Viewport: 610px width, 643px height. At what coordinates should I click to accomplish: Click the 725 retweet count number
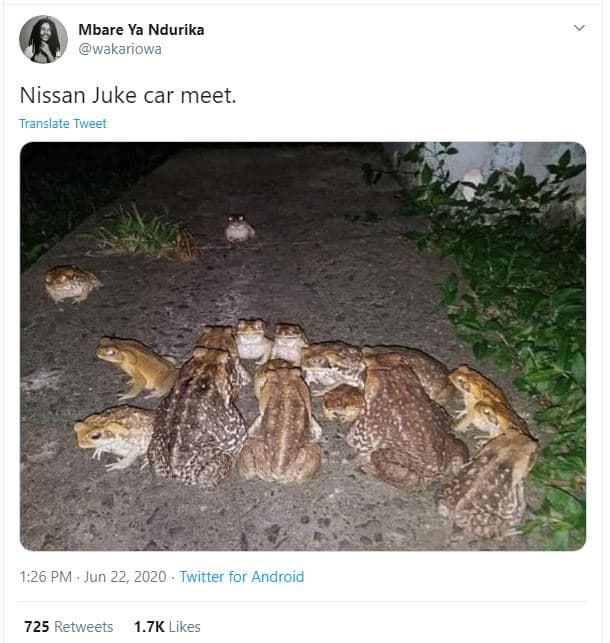[x=37, y=626]
